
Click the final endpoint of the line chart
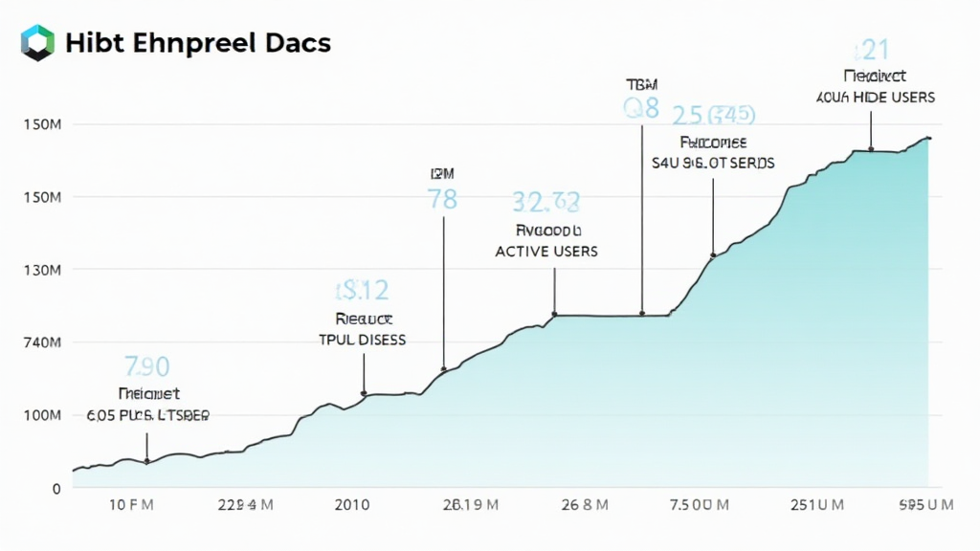(928, 139)
